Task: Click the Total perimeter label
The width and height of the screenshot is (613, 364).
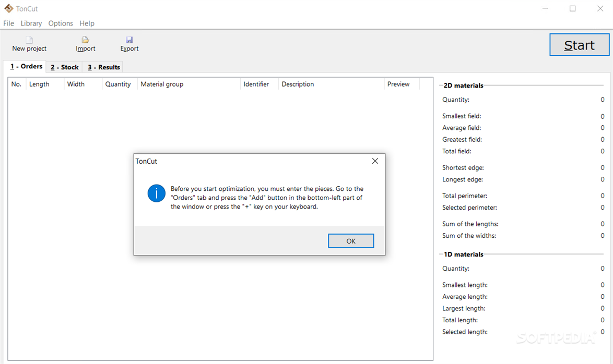Action: click(464, 196)
